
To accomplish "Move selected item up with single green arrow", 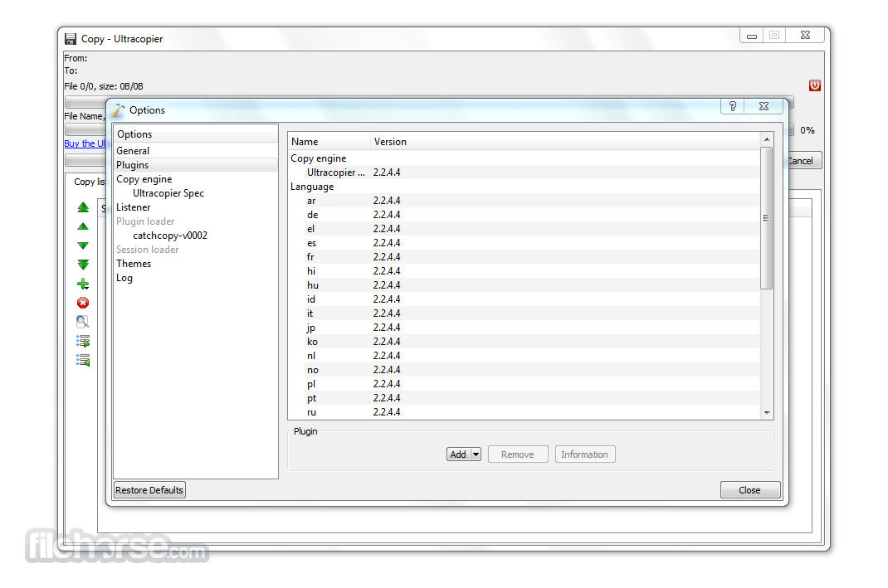I will 83,226.
